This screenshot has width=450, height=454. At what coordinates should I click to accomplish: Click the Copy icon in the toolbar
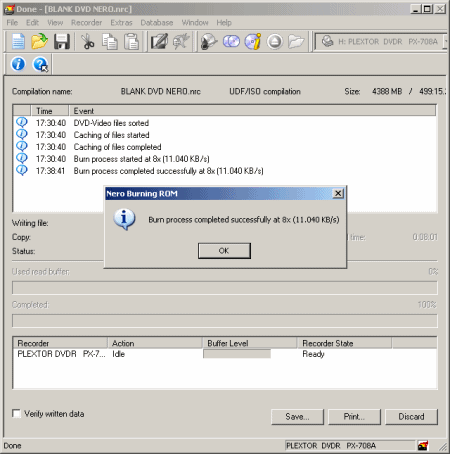[110, 42]
